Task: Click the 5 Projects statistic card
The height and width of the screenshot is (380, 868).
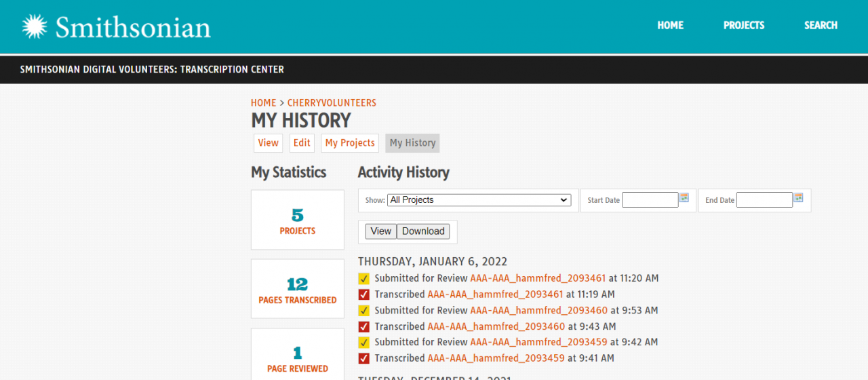Action: [298, 220]
